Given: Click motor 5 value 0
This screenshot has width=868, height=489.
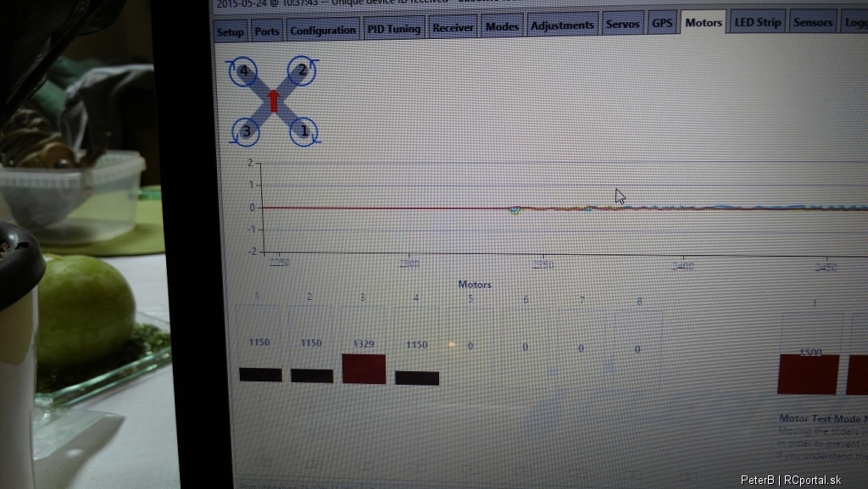Looking at the screenshot, I should [x=470, y=346].
